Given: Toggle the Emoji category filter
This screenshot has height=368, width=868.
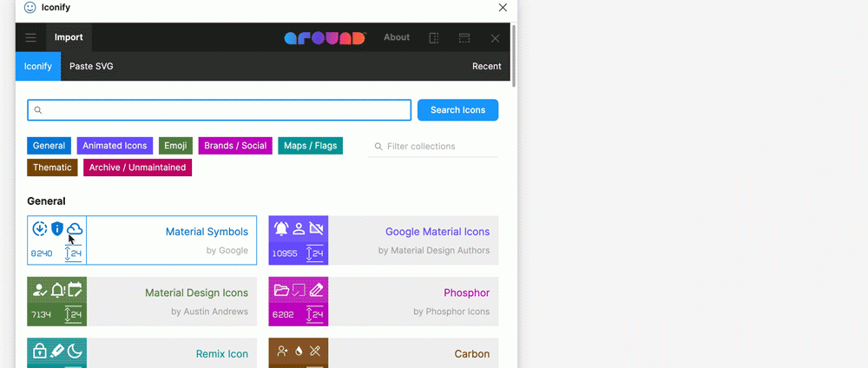Looking at the screenshot, I should [x=175, y=146].
